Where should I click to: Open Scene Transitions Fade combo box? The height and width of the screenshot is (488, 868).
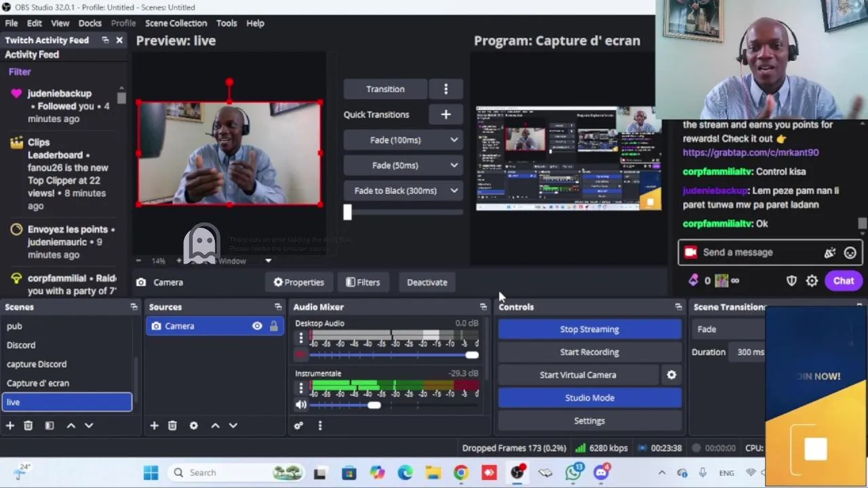tap(729, 329)
